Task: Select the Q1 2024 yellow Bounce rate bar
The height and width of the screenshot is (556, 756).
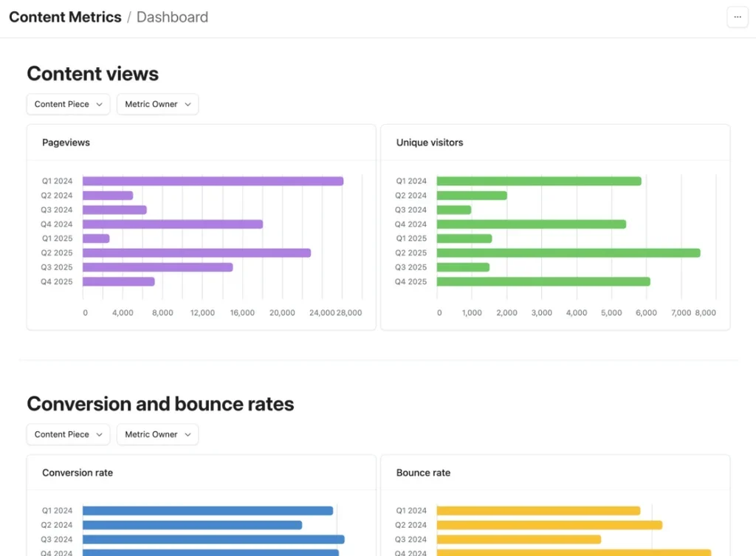Action: click(538, 511)
